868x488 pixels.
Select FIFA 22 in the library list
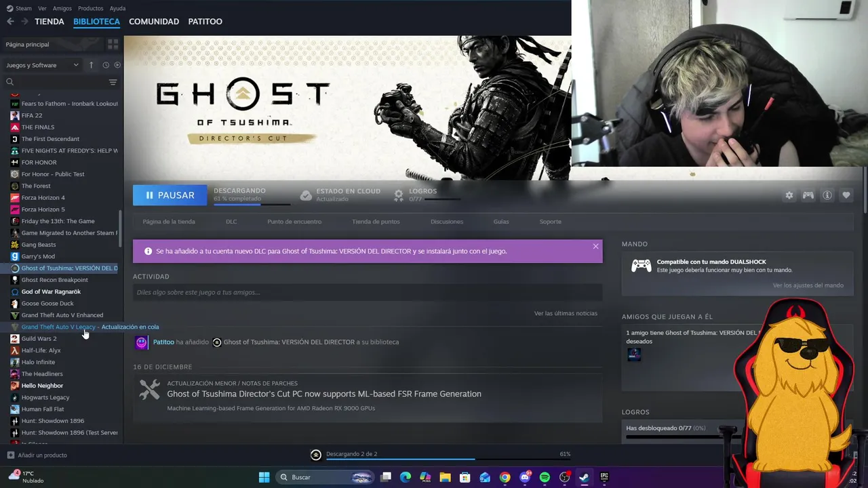point(32,115)
